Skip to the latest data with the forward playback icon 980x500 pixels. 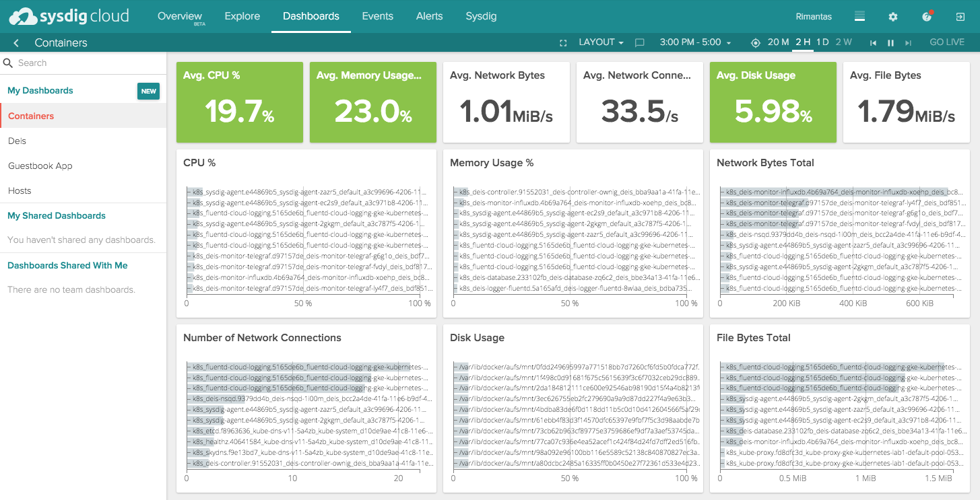point(909,42)
